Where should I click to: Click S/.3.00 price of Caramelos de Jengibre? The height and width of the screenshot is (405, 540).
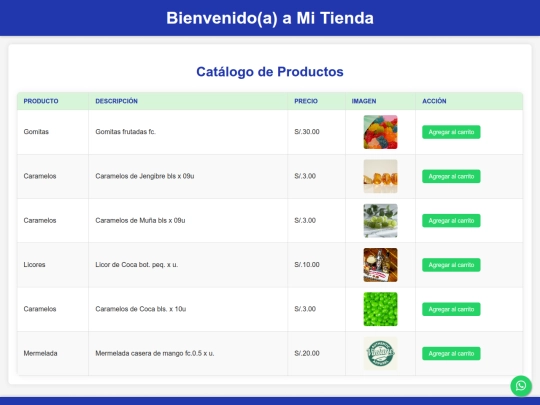click(x=305, y=176)
